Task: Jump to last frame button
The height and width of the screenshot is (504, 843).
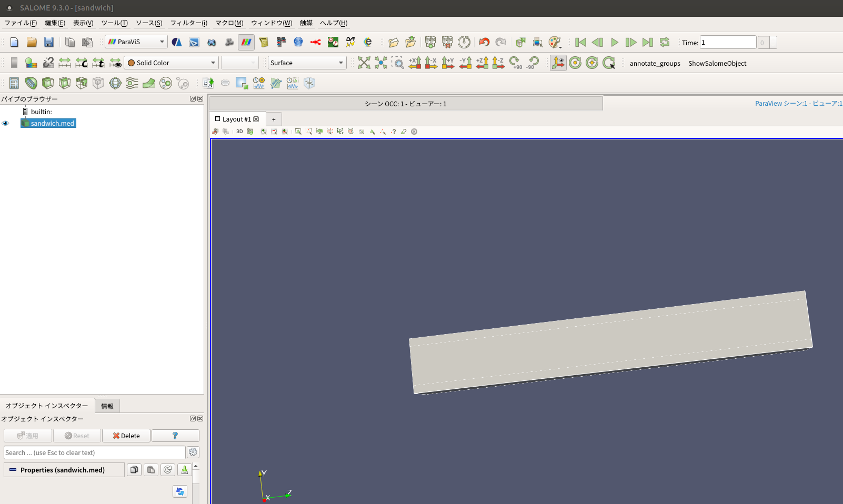Action: [648, 42]
